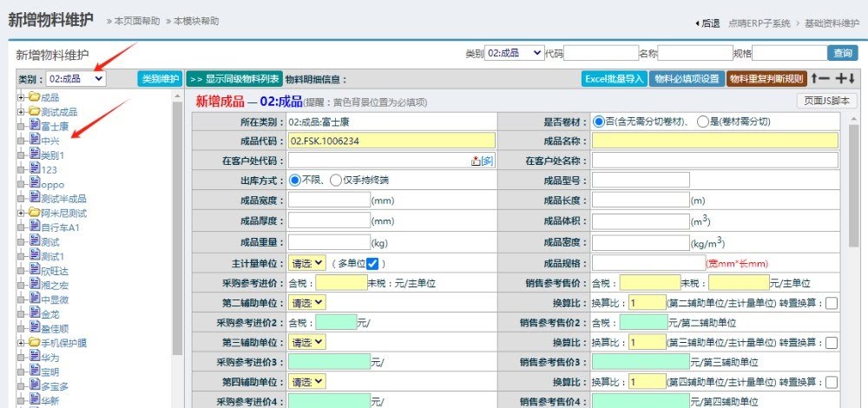Select 否(含无需分切卷材) radio option
This screenshot has height=408, width=868.
tap(598, 122)
